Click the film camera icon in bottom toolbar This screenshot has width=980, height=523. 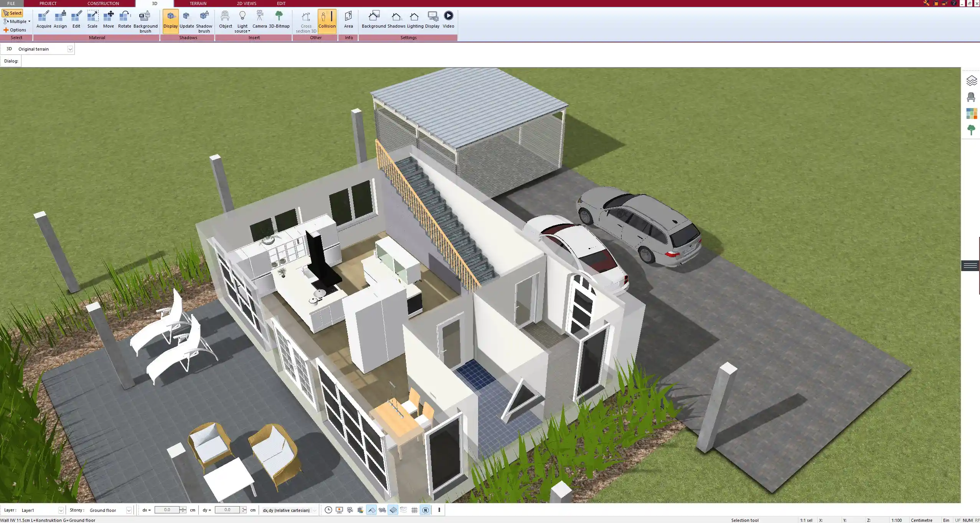350,510
